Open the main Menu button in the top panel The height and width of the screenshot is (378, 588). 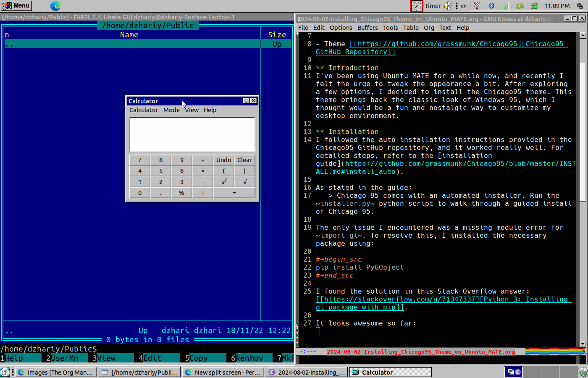pyautogui.click(x=16, y=5)
